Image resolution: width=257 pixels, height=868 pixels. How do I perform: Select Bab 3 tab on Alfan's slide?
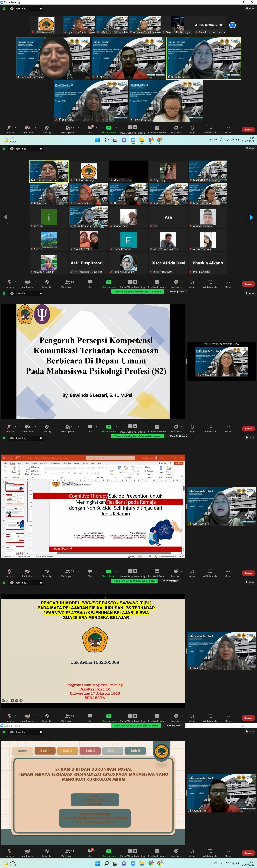coord(90,750)
